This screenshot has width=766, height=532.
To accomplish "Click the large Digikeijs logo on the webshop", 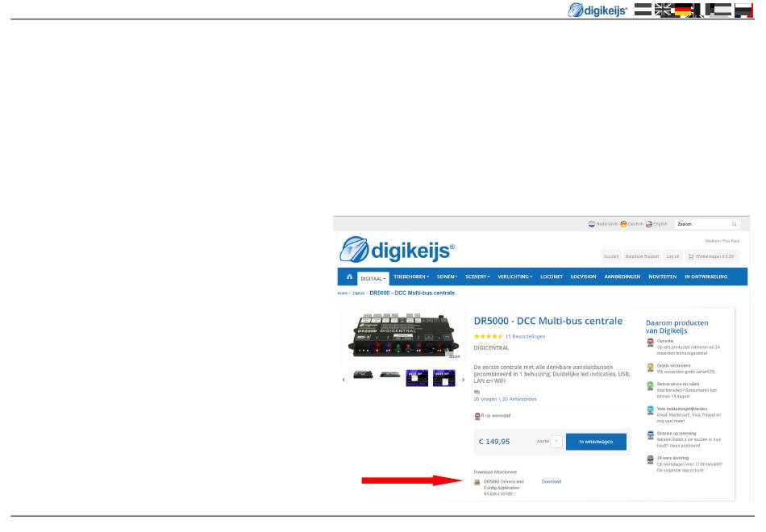I will click(x=397, y=250).
